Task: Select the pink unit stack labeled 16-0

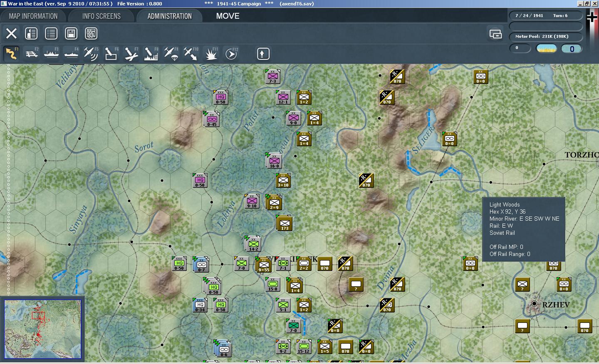Action: (x=274, y=160)
